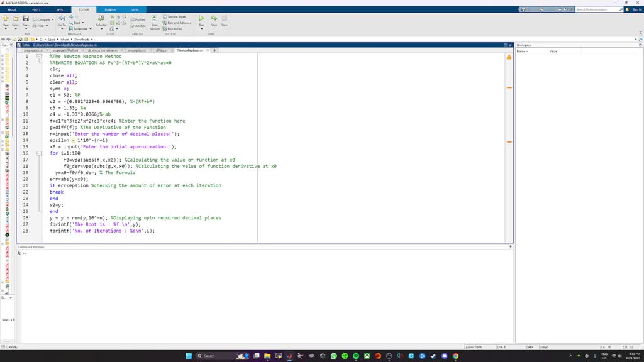Click the Go To arrow icon

click(62, 18)
